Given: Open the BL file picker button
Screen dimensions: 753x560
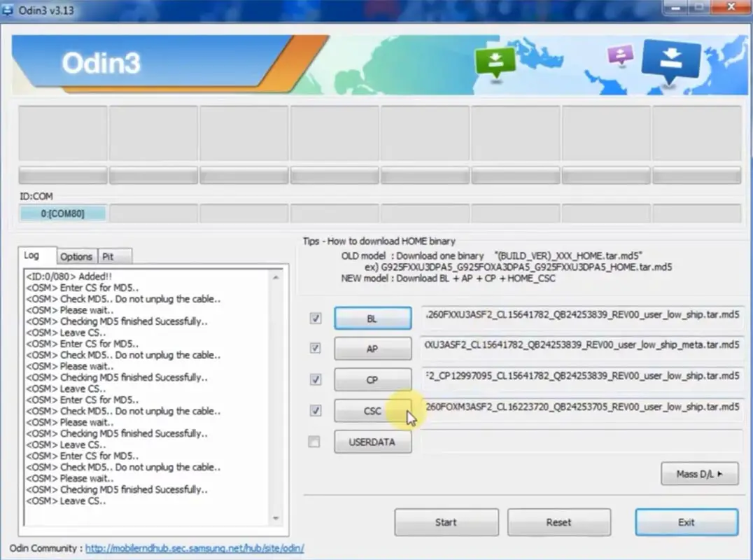Looking at the screenshot, I should coord(373,318).
